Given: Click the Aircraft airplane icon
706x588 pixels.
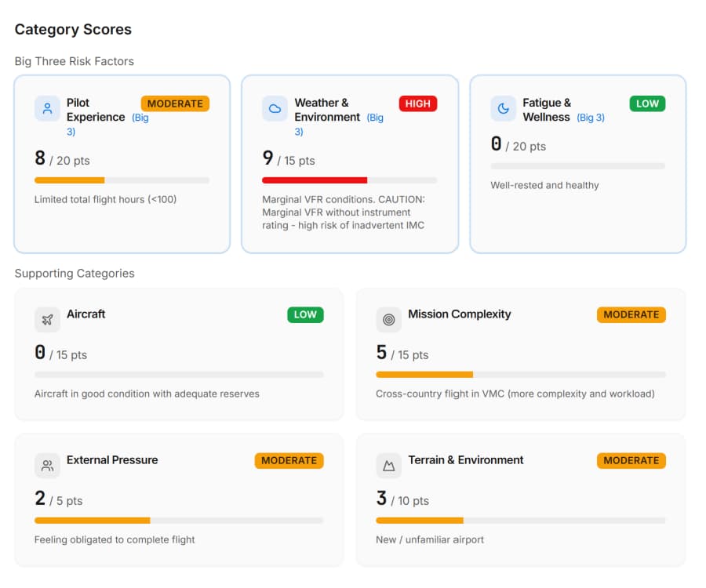Looking at the screenshot, I should click(47, 320).
